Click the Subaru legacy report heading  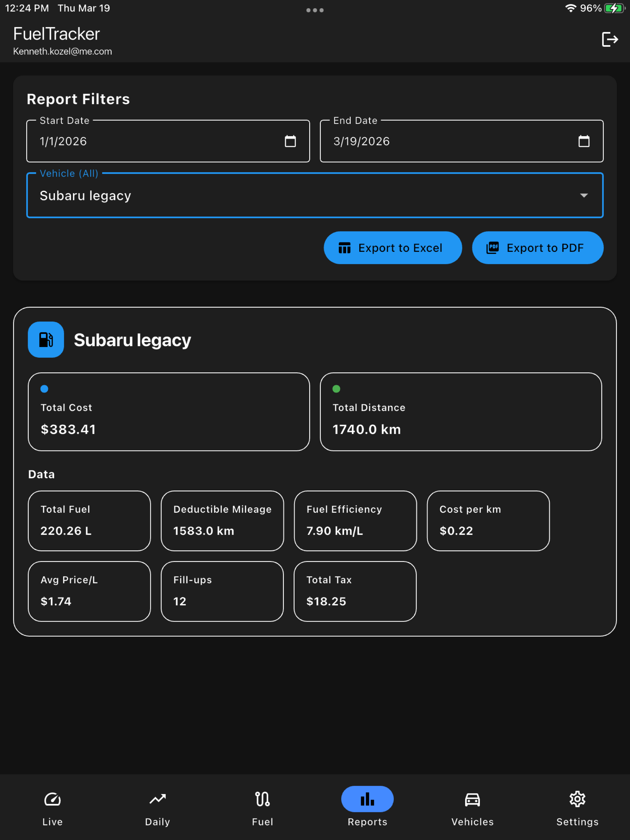132,340
